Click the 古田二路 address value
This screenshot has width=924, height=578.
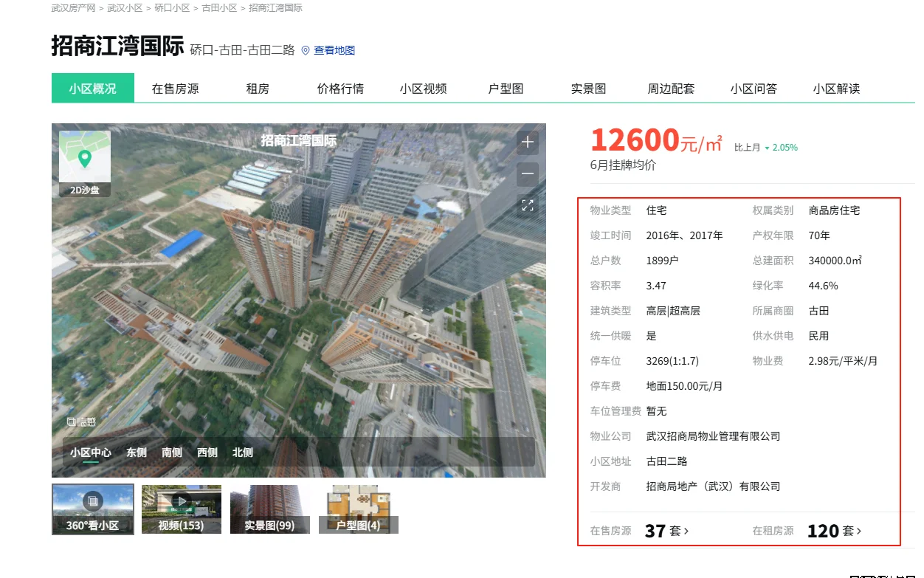coord(666,461)
